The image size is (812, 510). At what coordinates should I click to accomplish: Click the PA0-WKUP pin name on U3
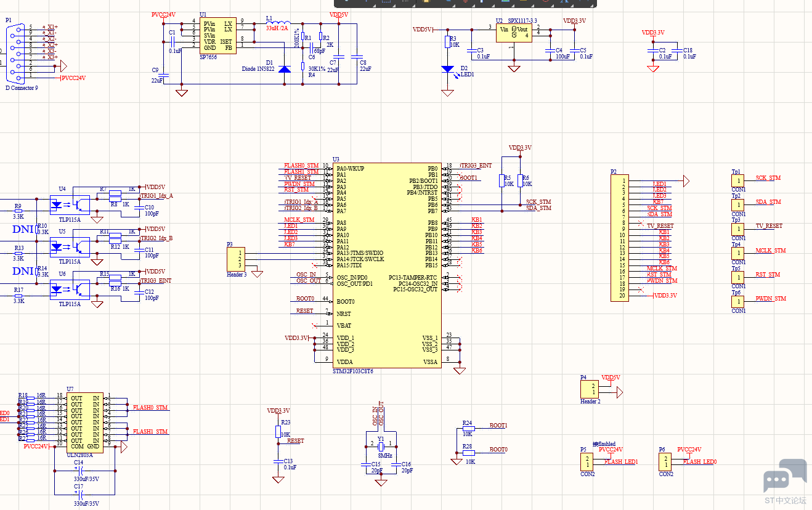350,169
